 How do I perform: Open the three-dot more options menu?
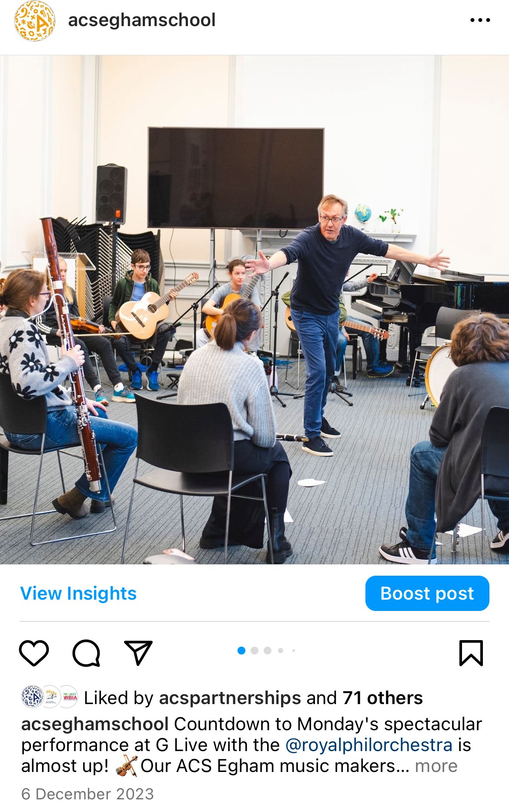[x=480, y=20]
